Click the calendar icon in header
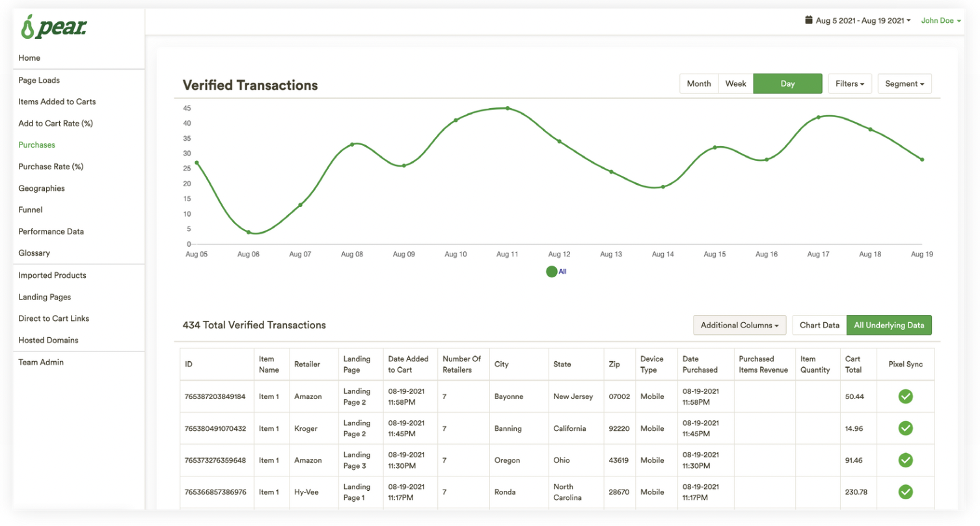Viewport: 980px width, 526px height. click(809, 20)
